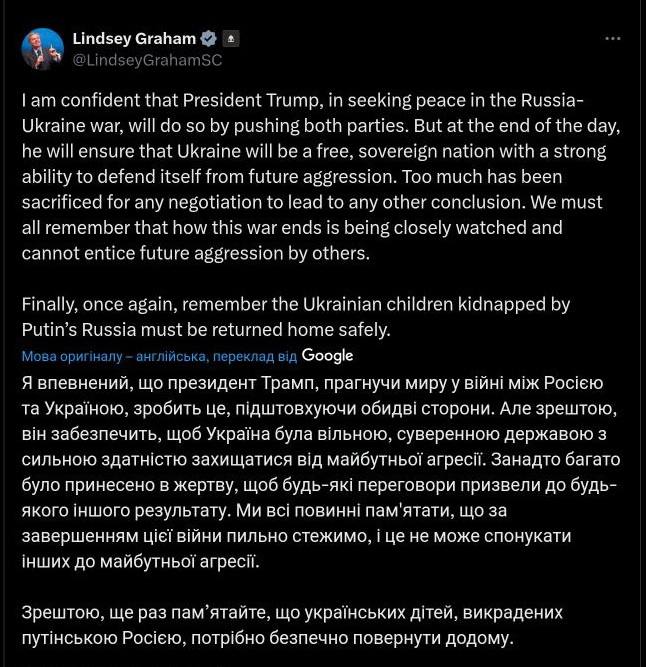The width and height of the screenshot is (646, 667).
Task: Open Lindsey Graham's profile picture
Action: pyautogui.click(x=42, y=48)
